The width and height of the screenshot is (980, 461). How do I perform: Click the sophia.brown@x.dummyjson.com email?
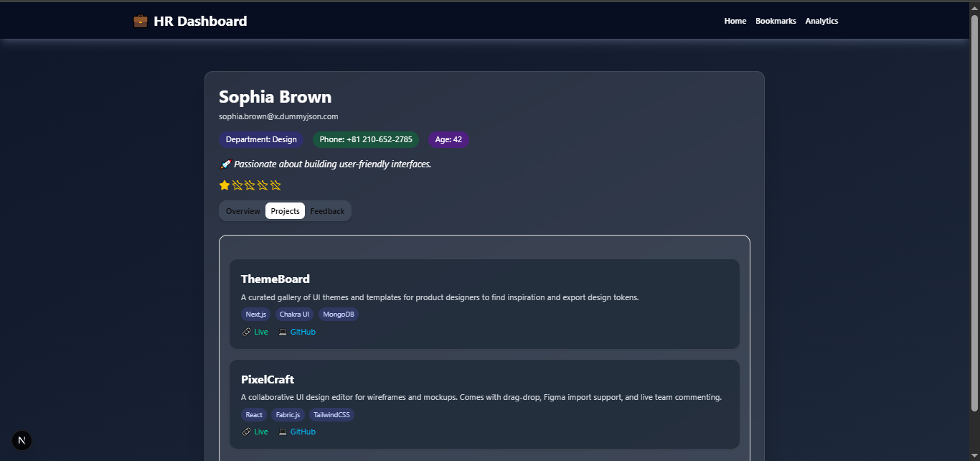(278, 116)
